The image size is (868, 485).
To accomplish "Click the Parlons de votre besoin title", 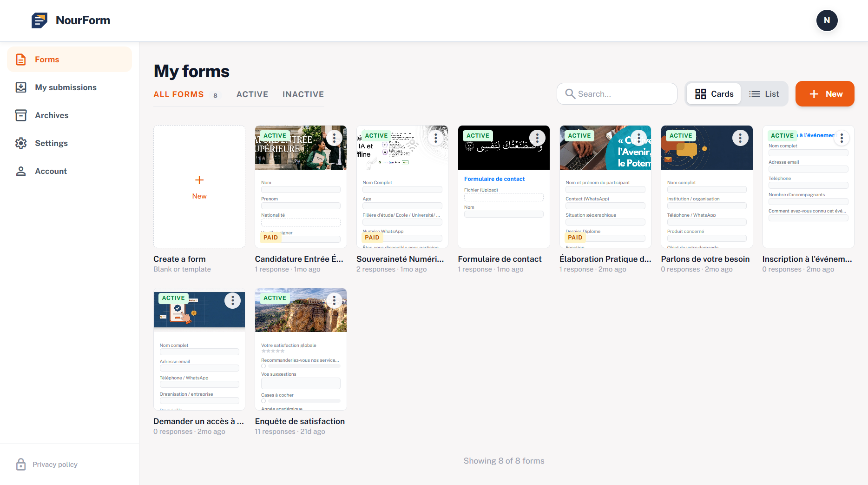I will click(x=705, y=259).
